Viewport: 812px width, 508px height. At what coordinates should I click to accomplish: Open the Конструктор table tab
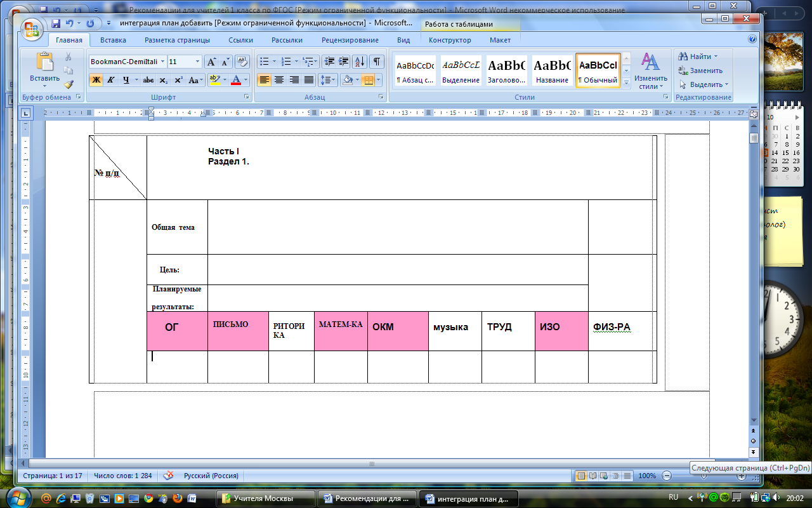(x=450, y=40)
